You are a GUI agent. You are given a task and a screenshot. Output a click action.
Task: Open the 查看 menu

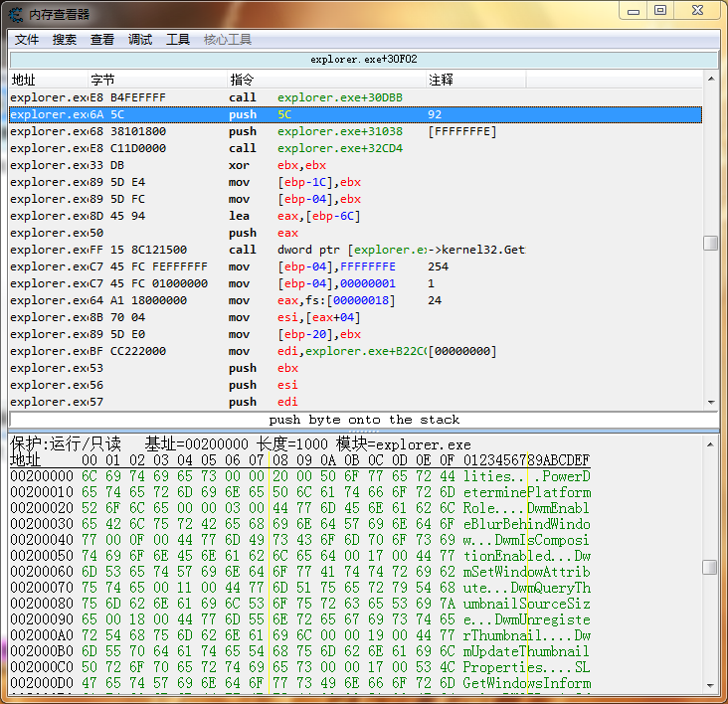(x=102, y=40)
